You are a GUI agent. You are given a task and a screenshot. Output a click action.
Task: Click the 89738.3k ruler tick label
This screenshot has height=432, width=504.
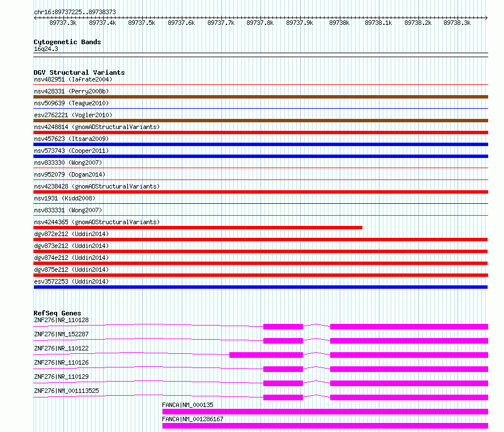click(457, 23)
